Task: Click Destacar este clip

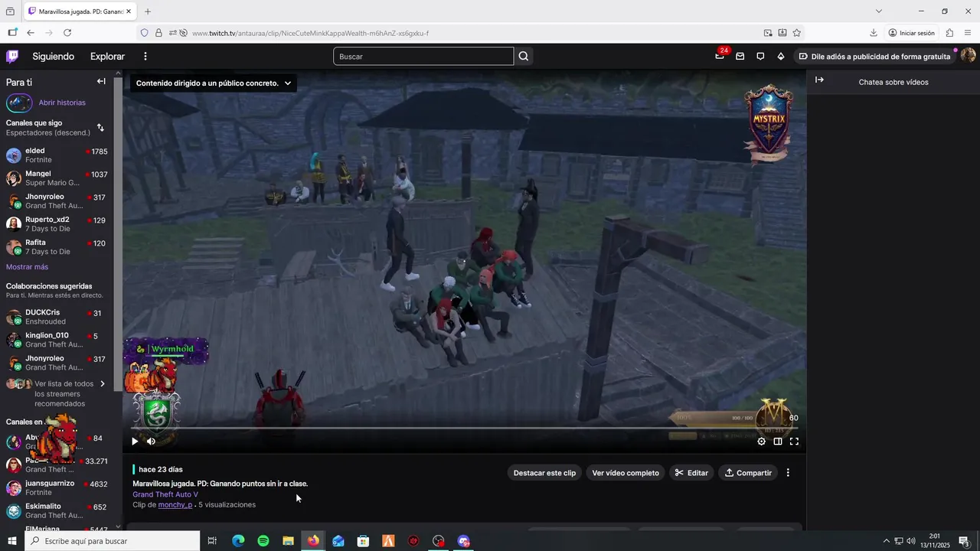Action: click(544, 473)
